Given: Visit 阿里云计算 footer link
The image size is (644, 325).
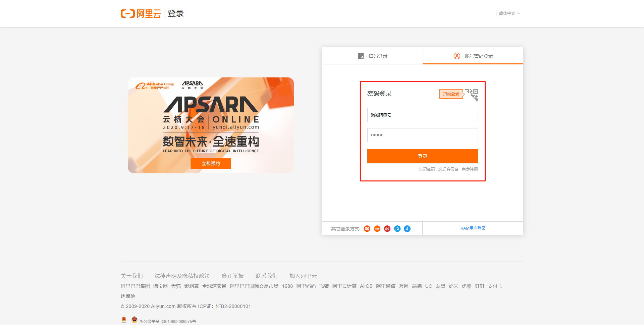Looking at the screenshot, I should click(344, 286).
